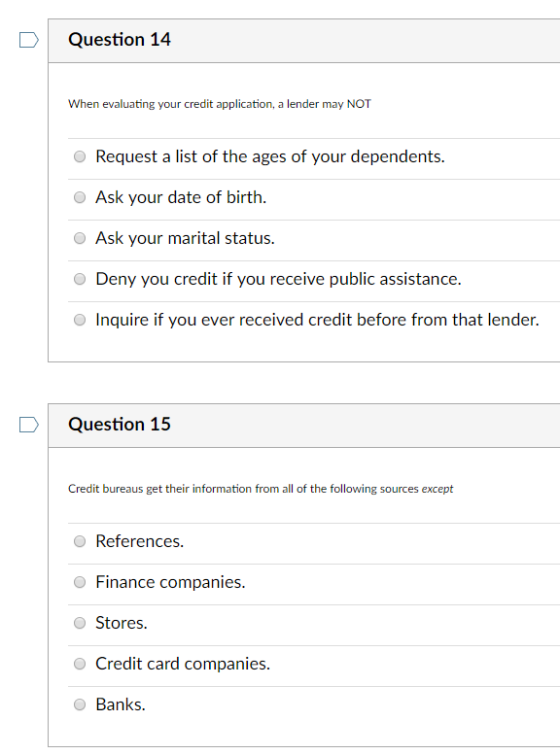
Task: Flag Question 15 with the bookmark icon
Action: 29,425
